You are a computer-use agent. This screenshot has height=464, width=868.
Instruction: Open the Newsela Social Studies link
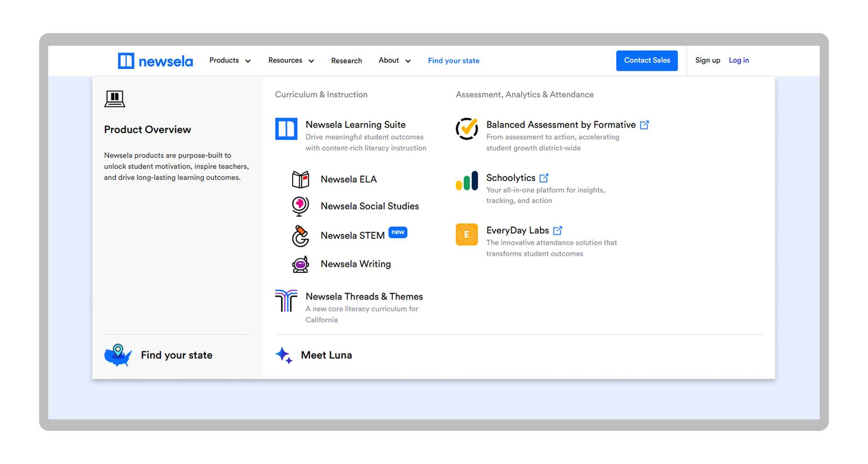click(x=370, y=206)
